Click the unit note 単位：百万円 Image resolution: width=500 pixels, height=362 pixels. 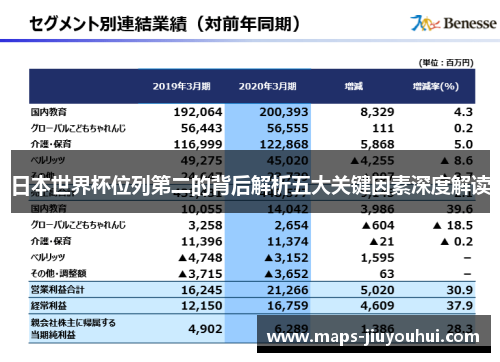click(446, 63)
